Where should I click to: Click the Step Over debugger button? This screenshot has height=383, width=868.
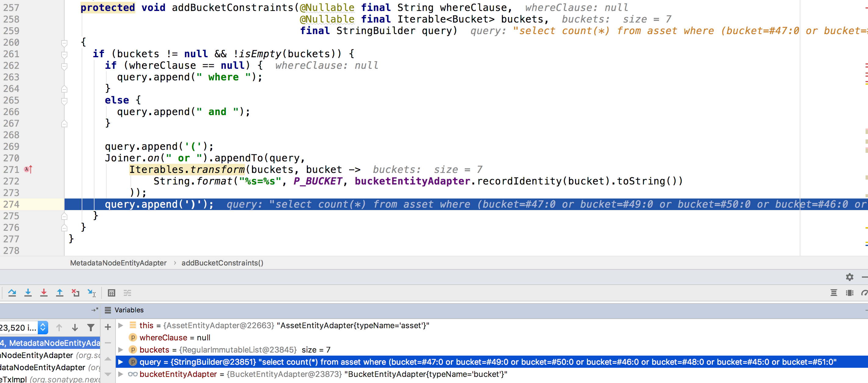click(12, 293)
